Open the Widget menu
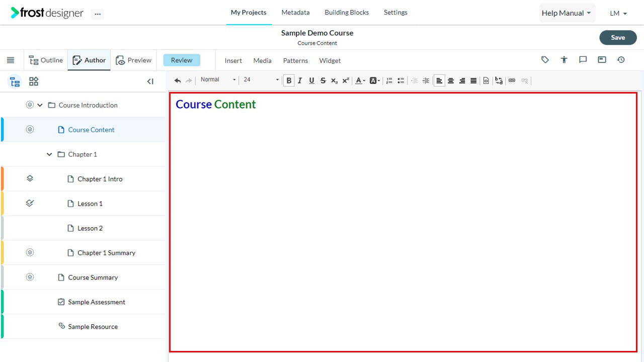 (330, 60)
